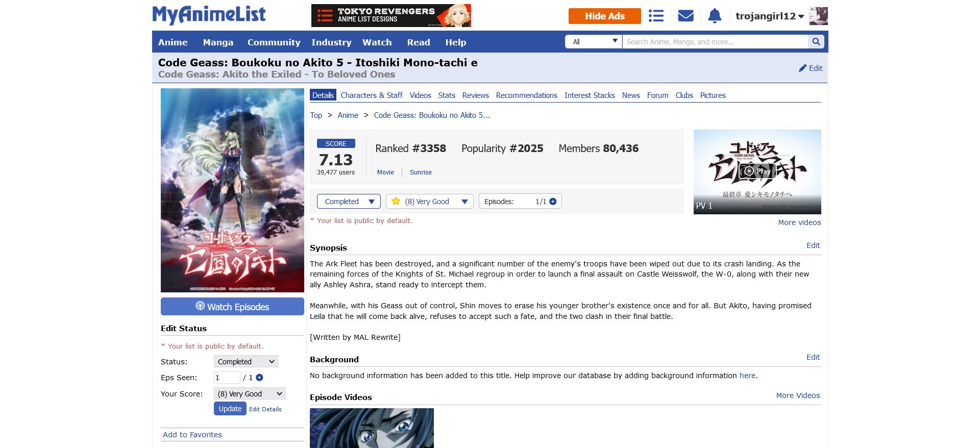Expand the All search category dropdown

pyautogui.click(x=594, y=42)
